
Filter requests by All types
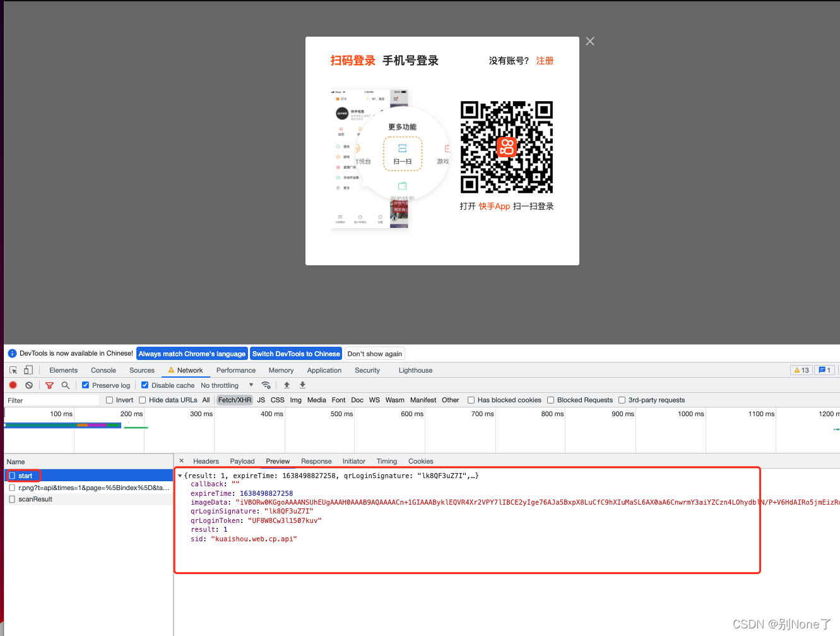click(206, 400)
